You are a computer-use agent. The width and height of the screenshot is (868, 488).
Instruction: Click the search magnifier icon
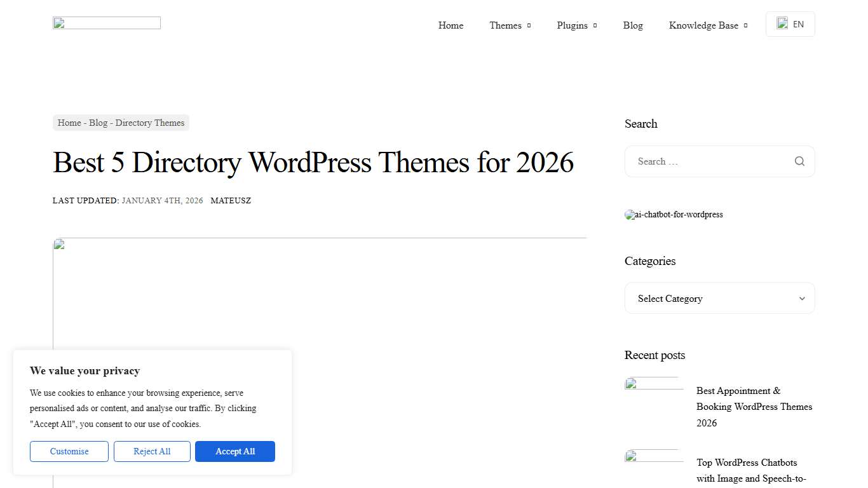click(x=799, y=161)
